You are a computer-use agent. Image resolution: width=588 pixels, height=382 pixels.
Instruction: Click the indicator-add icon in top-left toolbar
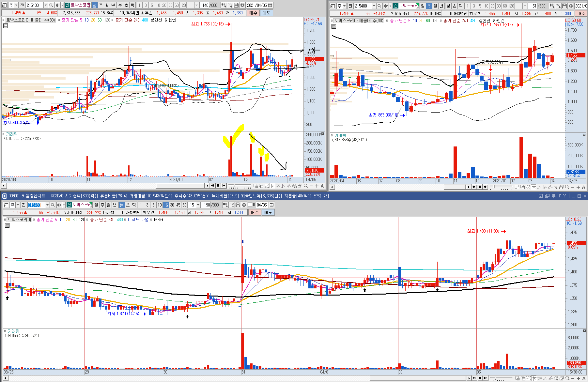point(224,5)
